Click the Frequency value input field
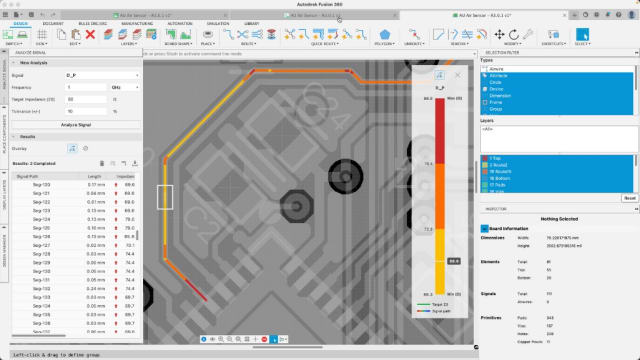This screenshot has width=640, height=360. pyautogui.click(x=86, y=87)
